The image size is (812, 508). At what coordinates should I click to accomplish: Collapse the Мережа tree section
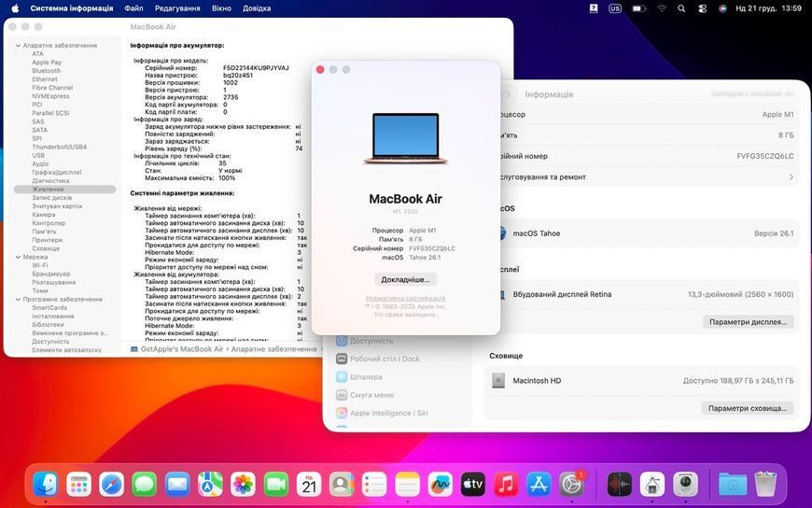pos(18,257)
